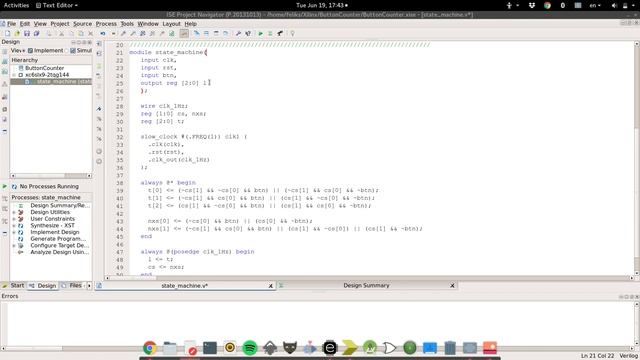Image resolution: width=640 pixels, height=360 pixels.
Task: Click the arrow to show more panel tabs
Action: tap(89, 286)
